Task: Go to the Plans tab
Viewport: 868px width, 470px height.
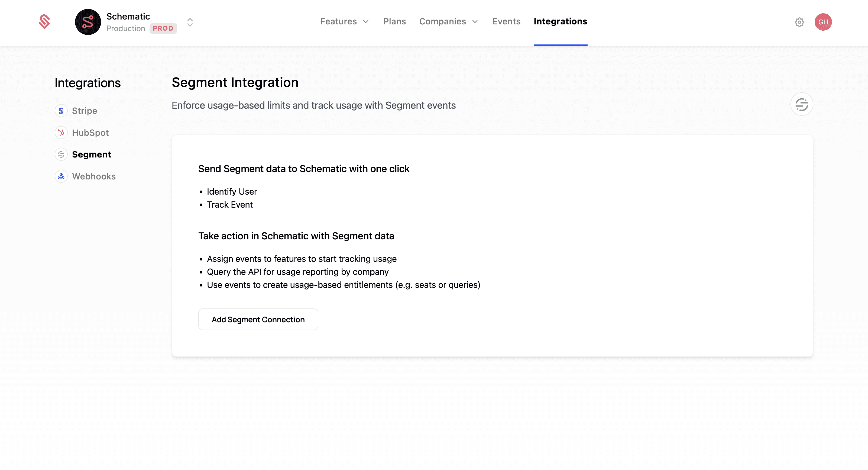Action: (x=394, y=22)
